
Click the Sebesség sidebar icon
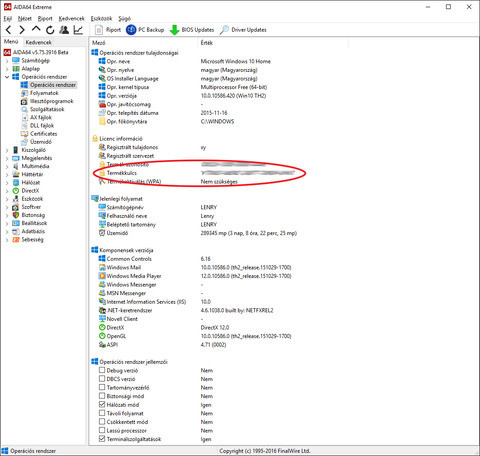coord(16,240)
